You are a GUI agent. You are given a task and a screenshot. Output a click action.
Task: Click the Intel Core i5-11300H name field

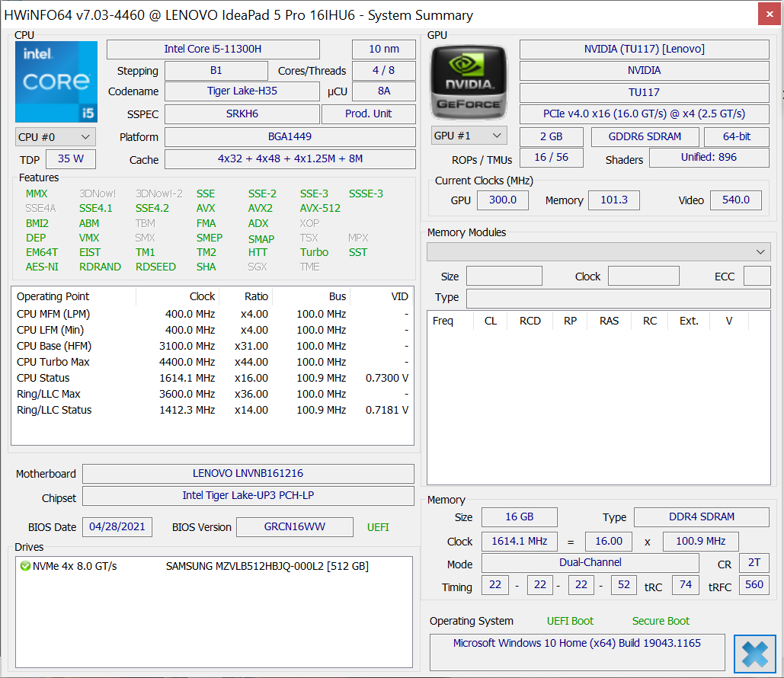click(x=213, y=49)
